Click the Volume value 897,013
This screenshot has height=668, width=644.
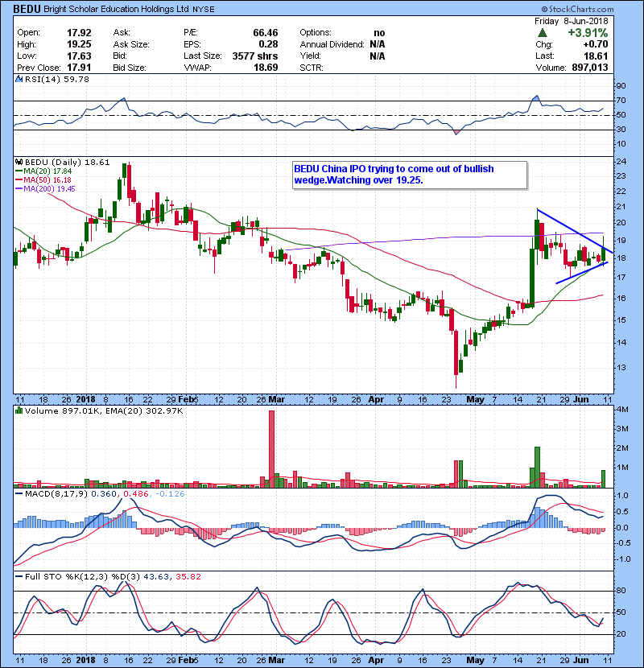click(589, 68)
